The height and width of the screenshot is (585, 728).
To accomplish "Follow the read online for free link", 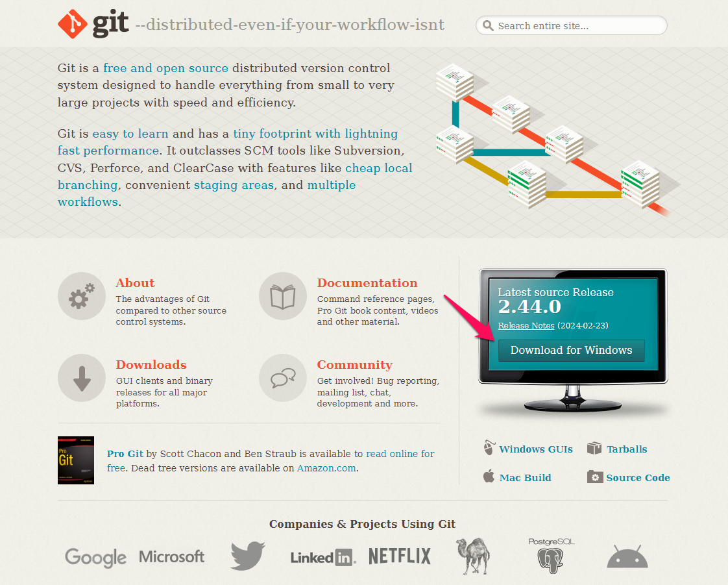I will click(400, 454).
